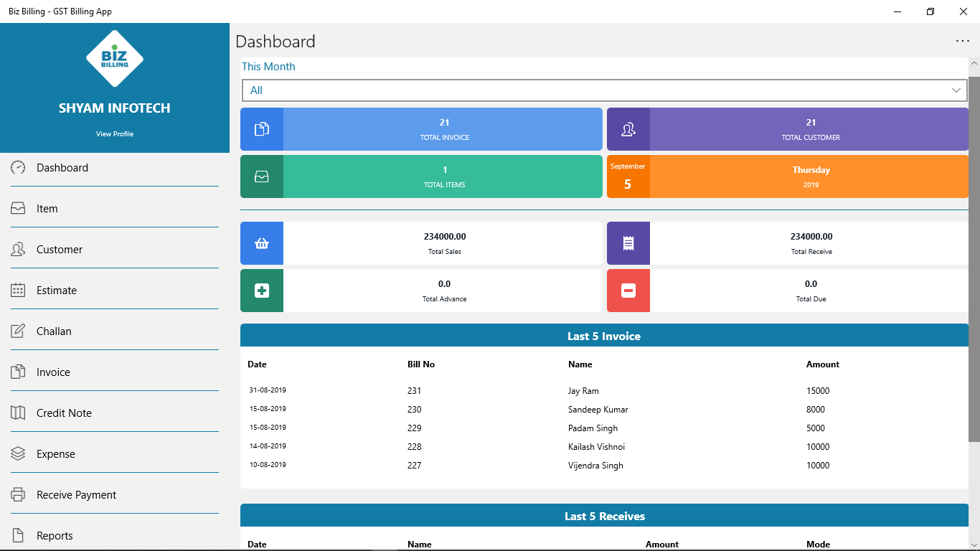Select Expense in the sidebar

115,453
